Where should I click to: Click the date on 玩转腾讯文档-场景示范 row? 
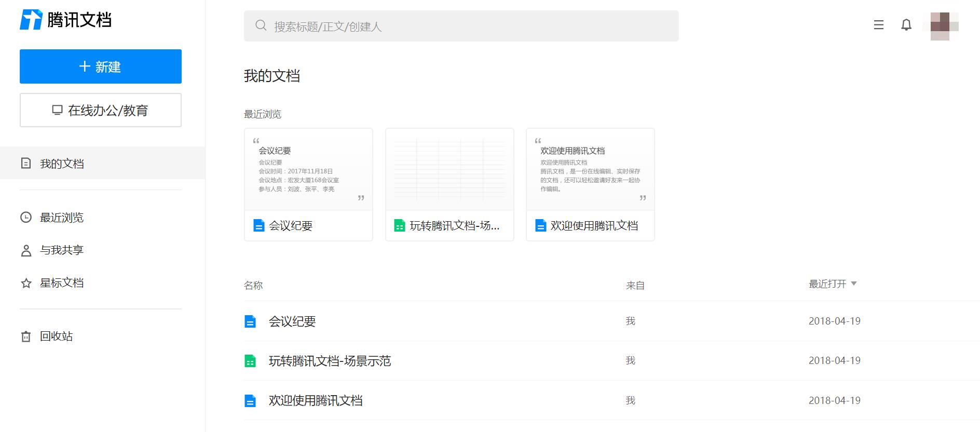(835, 360)
